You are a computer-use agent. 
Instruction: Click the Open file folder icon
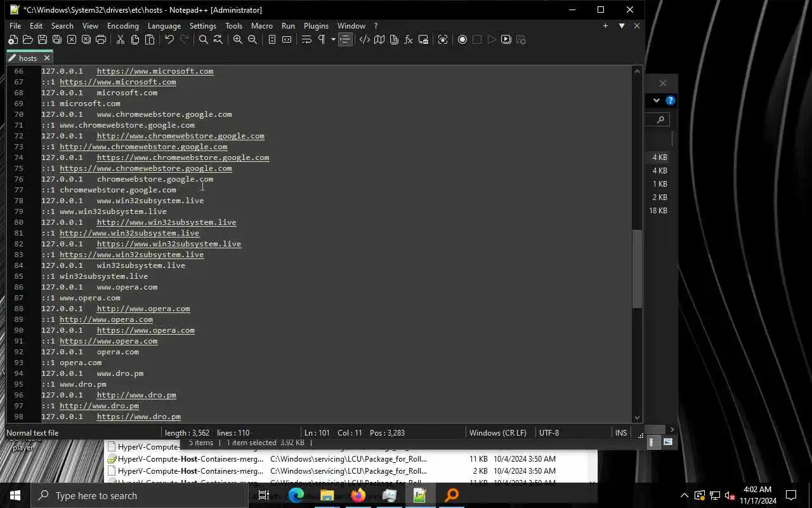(x=27, y=39)
